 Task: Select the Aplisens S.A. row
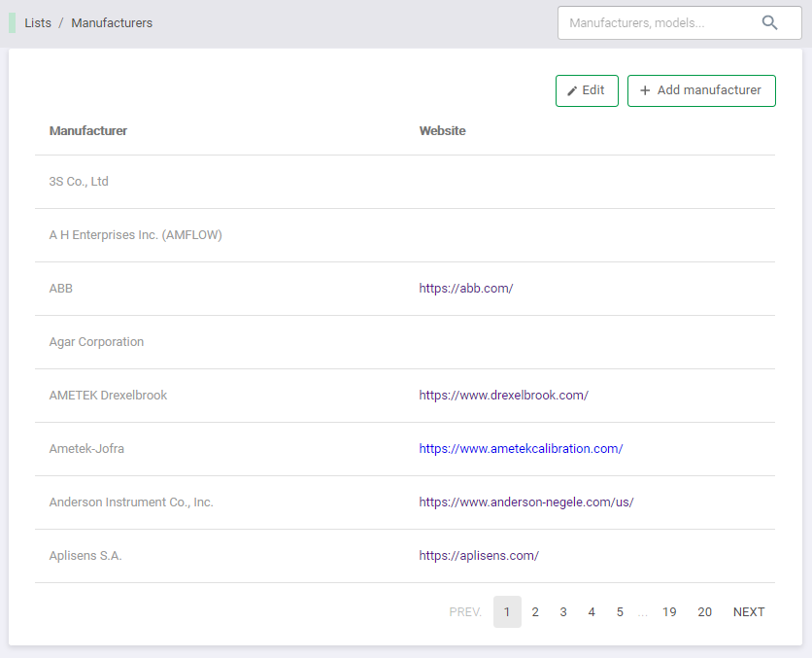click(x=405, y=555)
